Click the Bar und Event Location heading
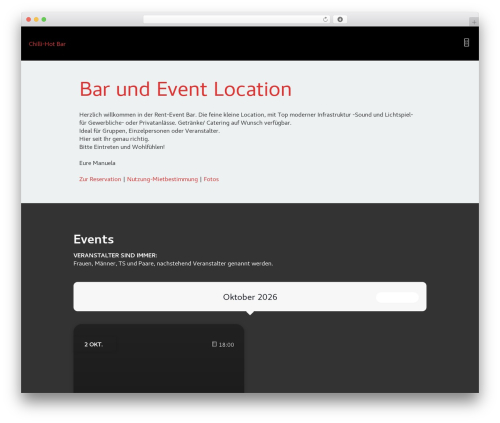The image size is (500, 423). point(185,89)
